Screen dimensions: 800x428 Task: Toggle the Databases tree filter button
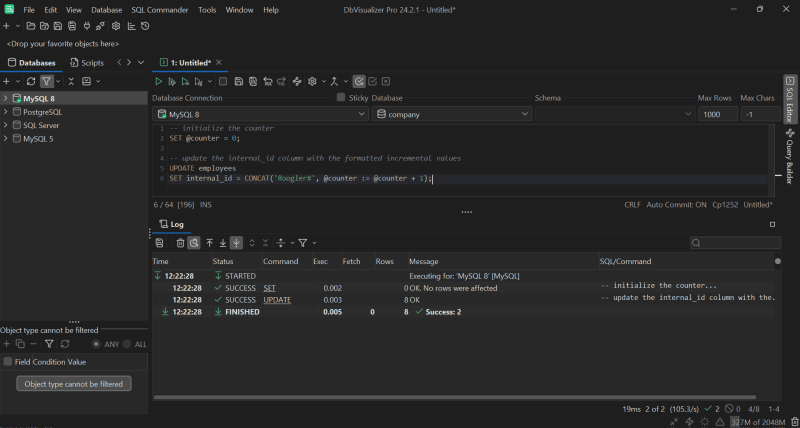click(46, 81)
